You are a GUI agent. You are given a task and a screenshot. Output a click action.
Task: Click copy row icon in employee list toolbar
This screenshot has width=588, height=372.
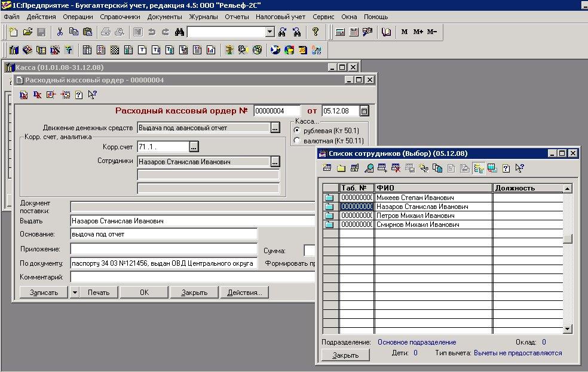[437, 168]
